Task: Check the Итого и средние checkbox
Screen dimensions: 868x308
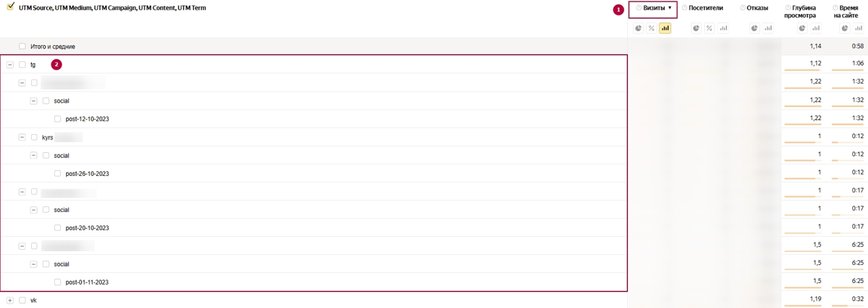Action: coord(22,46)
